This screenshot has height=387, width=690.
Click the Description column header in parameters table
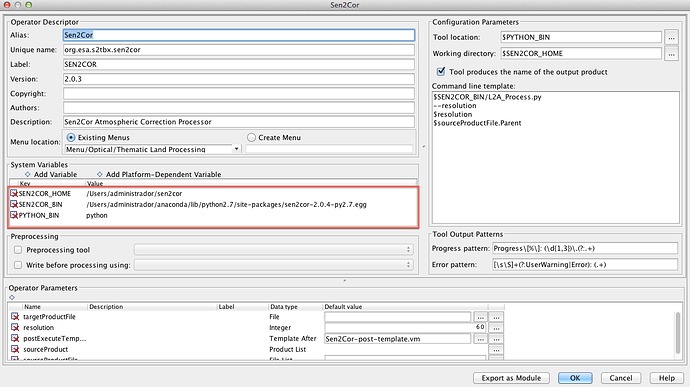pos(152,307)
